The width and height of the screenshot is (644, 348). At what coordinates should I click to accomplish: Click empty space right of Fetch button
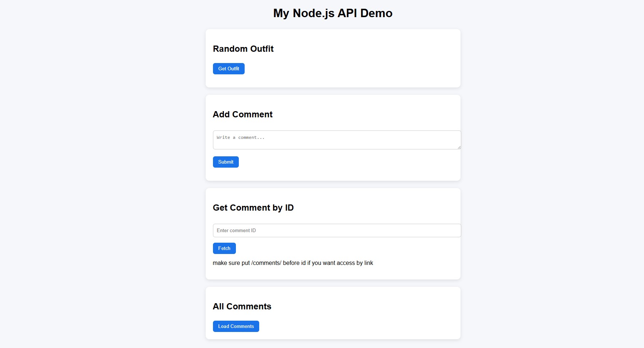tap(346, 248)
